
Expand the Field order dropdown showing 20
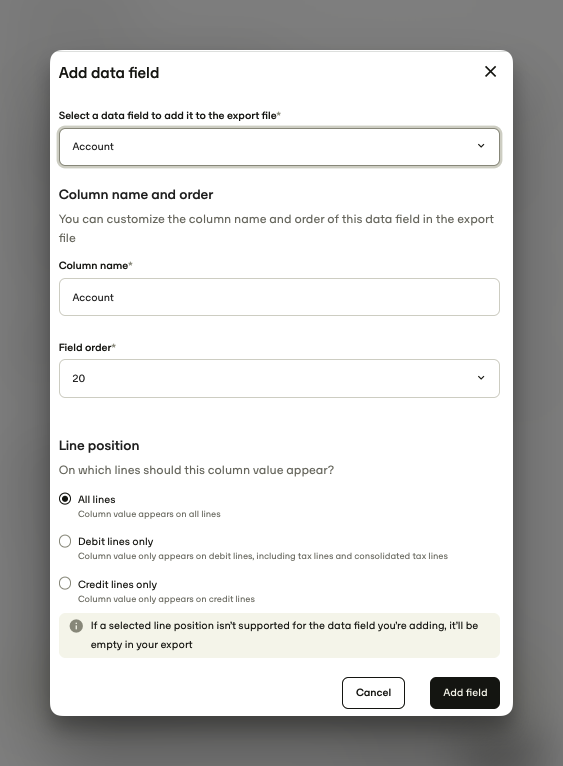279,379
